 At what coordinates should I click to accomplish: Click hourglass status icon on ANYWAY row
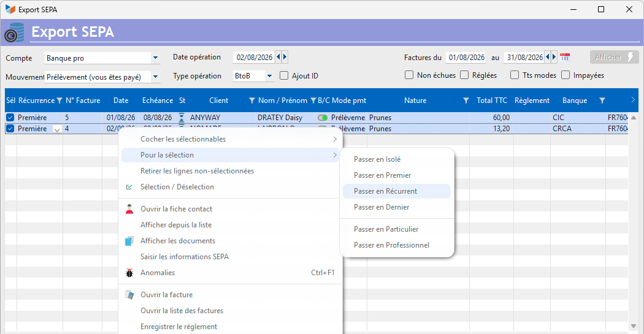(x=182, y=118)
